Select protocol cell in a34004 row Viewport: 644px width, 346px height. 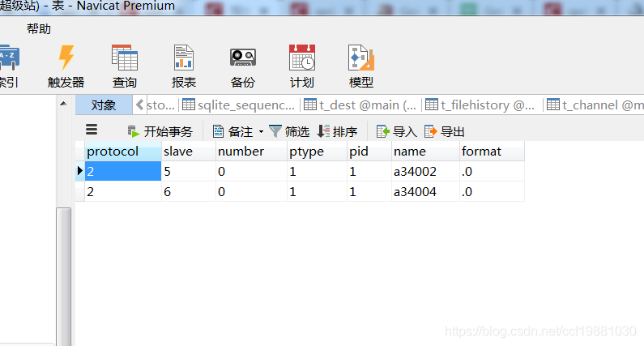point(123,191)
